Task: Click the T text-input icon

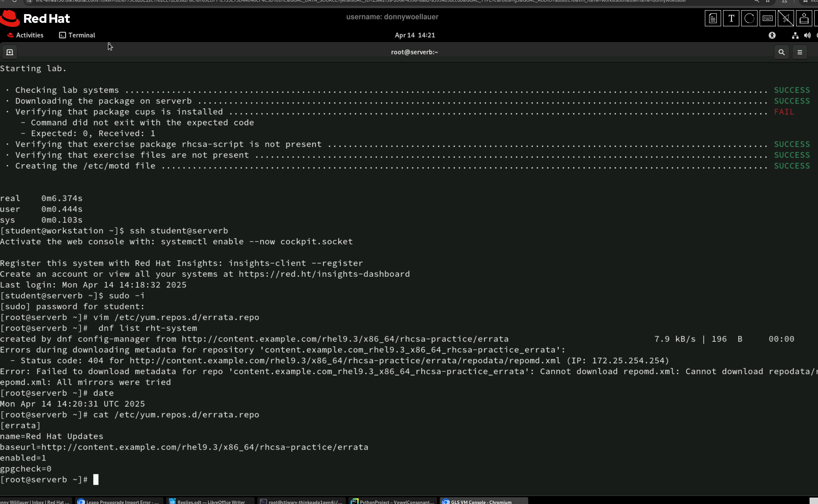Action: coord(731,18)
